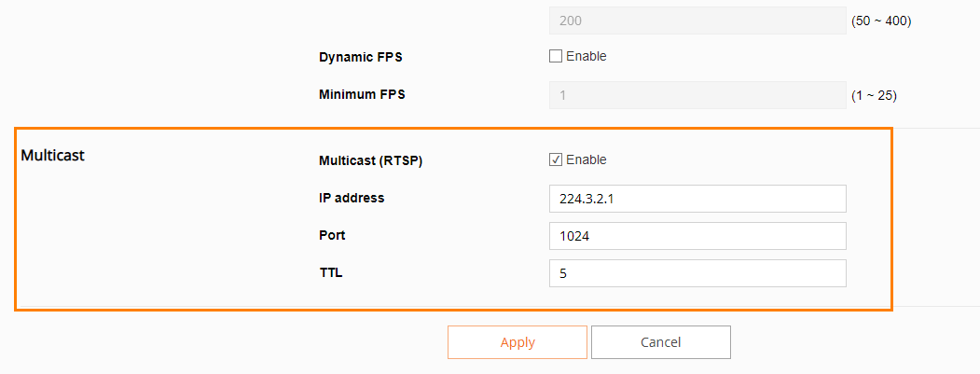Focus the IP address field showing 224.3.2.1
Viewport: 980px width, 374px height.
[x=697, y=199]
